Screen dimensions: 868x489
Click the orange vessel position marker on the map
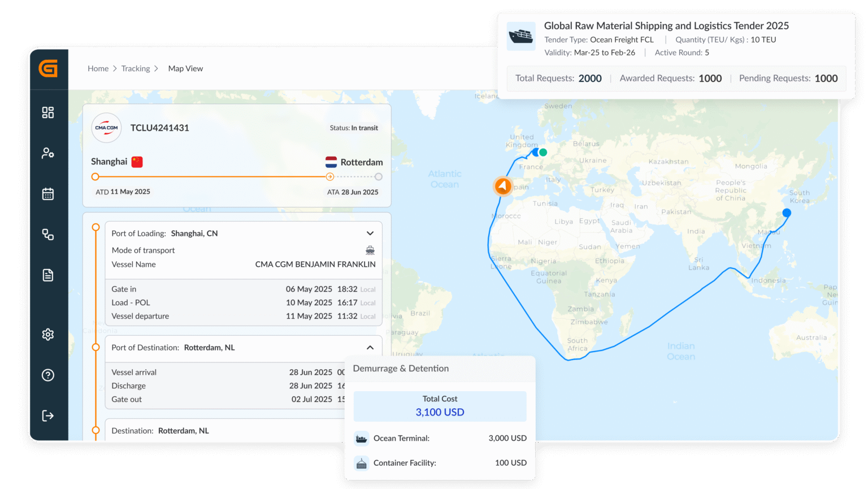[502, 186]
